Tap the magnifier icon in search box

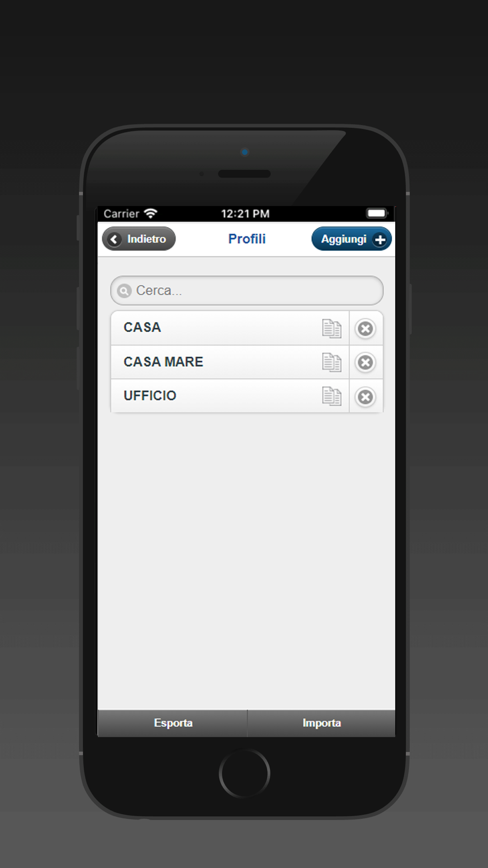point(124,291)
